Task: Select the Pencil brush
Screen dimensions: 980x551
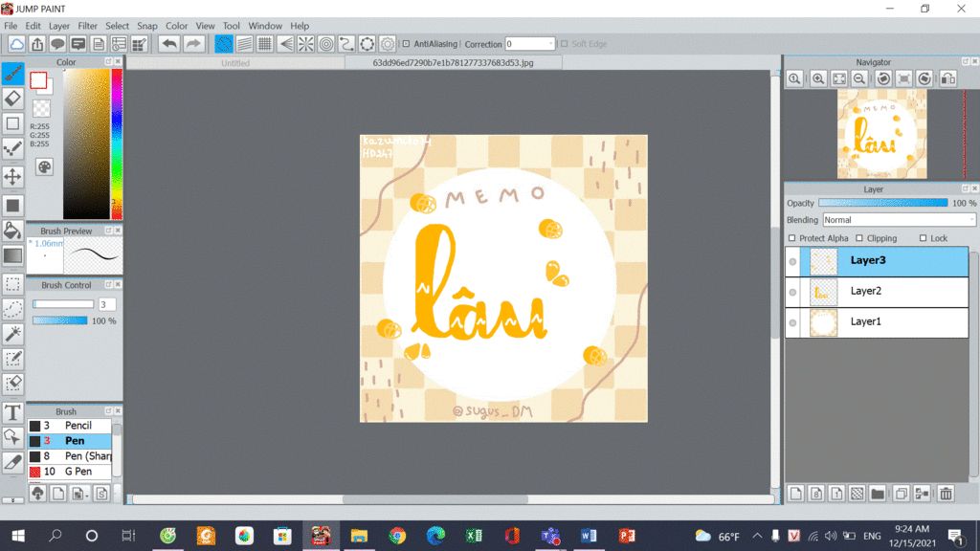Action: (x=69, y=426)
